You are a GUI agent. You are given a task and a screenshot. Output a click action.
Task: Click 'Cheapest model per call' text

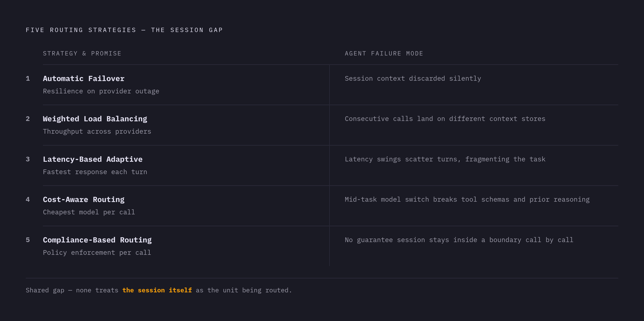89,212
